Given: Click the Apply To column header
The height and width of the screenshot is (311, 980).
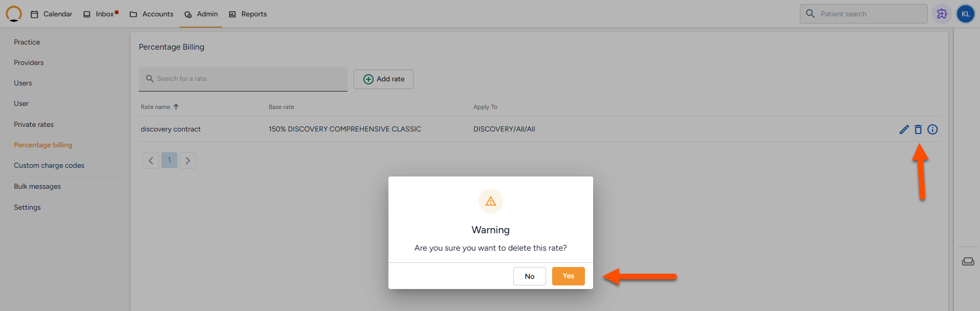Looking at the screenshot, I should coord(485,107).
